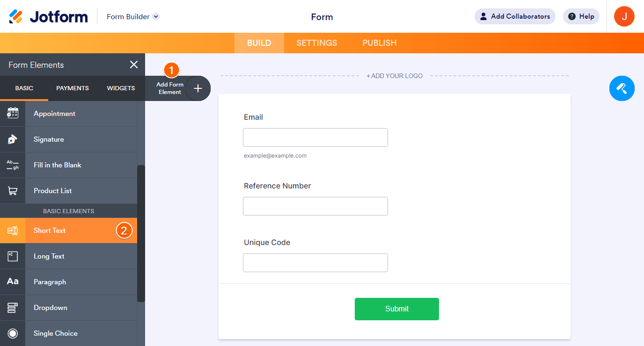Expand the Form Builder dropdown arrow
Image resolution: width=644 pixels, height=346 pixels.
(156, 16)
